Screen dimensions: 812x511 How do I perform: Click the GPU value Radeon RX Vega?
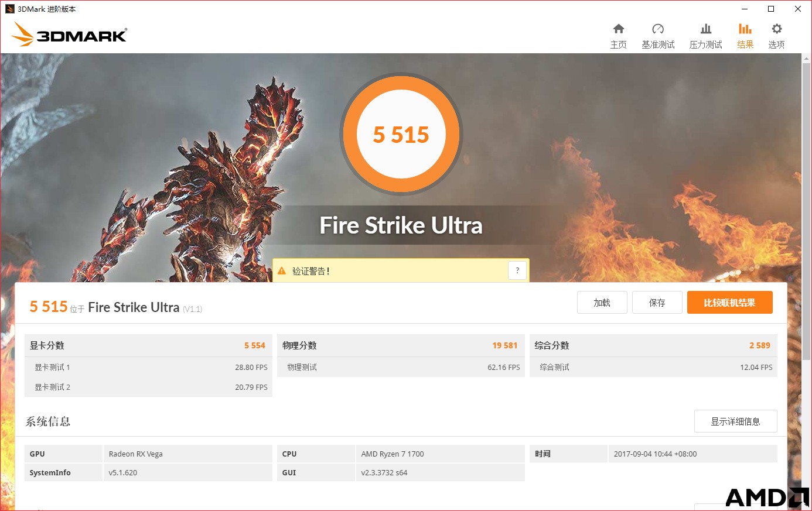136,454
